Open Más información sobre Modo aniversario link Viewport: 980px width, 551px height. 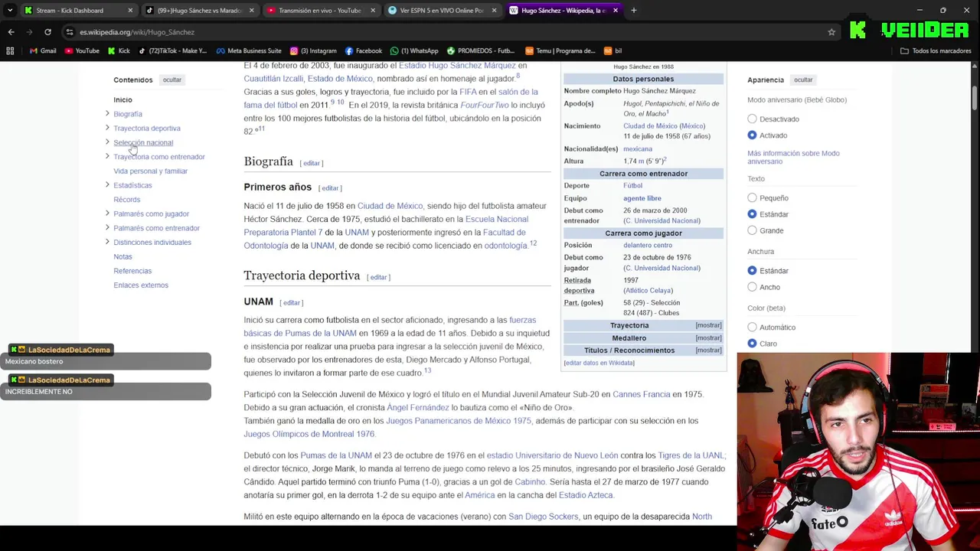pos(793,157)
